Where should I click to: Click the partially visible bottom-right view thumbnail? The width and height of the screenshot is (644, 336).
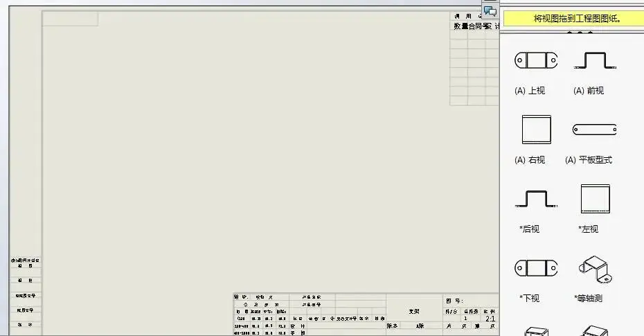pyautogui.click(x=595, y=331)
